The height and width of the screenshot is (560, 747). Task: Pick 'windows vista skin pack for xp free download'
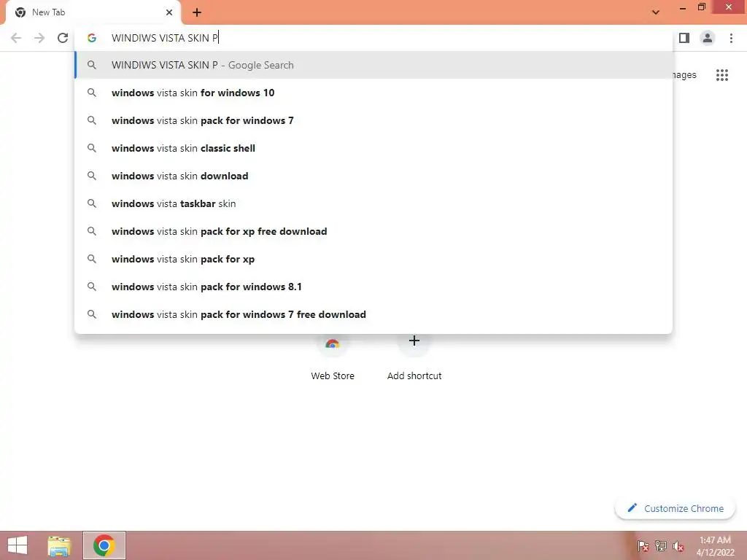(x=374, y=231)
